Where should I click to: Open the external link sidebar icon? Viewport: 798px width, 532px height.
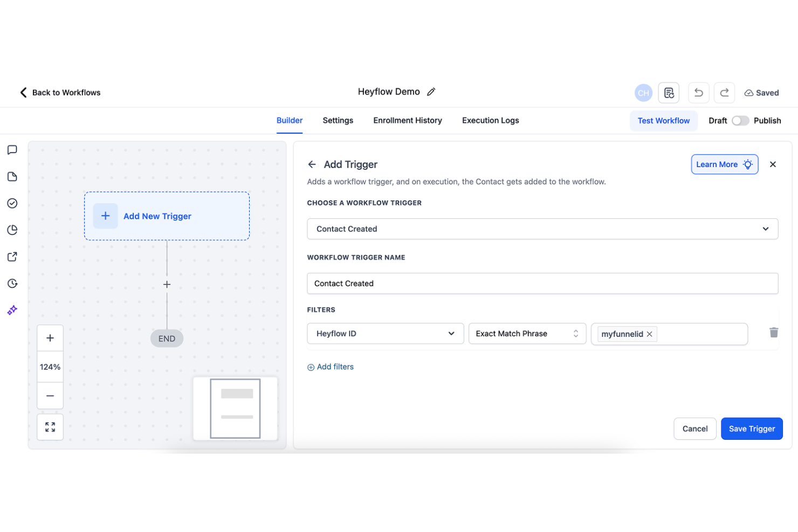(12, 257)
